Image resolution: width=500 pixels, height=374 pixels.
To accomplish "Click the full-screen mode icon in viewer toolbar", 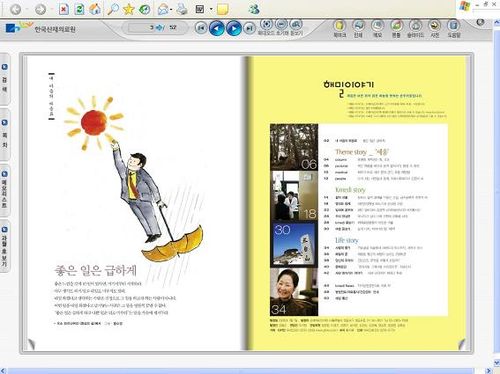I will [266, 24].
